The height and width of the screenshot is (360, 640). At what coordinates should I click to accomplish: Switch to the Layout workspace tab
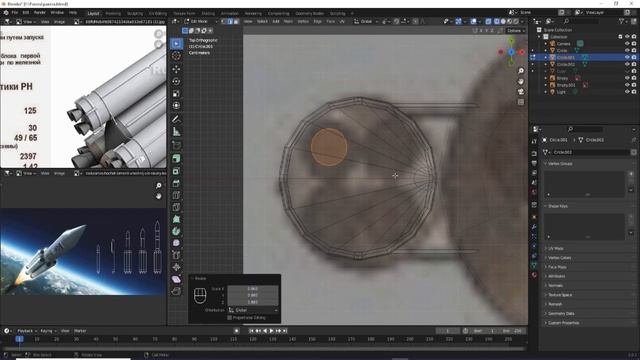(x=93, y=13)
